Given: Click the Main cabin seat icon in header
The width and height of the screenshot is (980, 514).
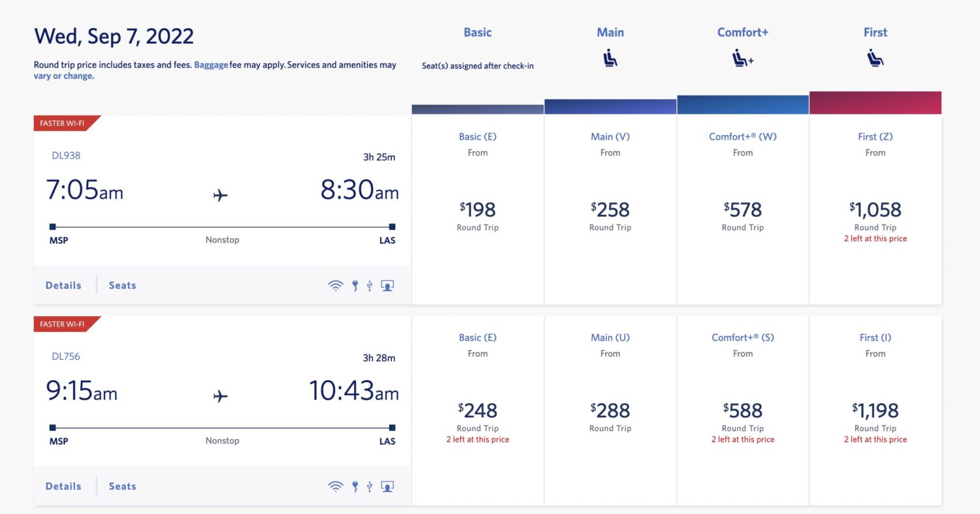Looking at the screenshot, I should point(610,57).
